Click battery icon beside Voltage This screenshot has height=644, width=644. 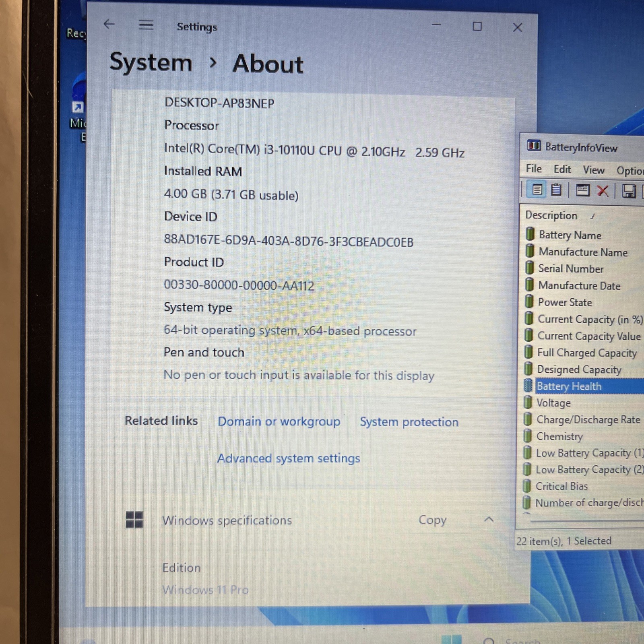[x=528, y=402]
